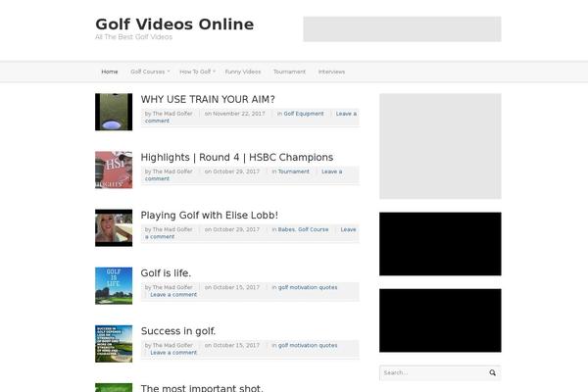Click the Elise Lobb post thumbnail
Screen dimensions: 588x392
click(114, 227)
